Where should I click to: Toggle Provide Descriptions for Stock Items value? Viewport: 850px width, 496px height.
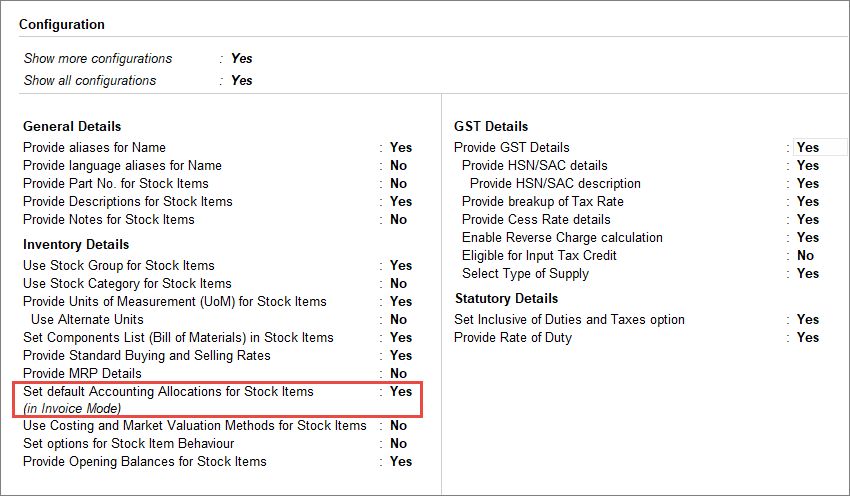[x=401, y=202]
